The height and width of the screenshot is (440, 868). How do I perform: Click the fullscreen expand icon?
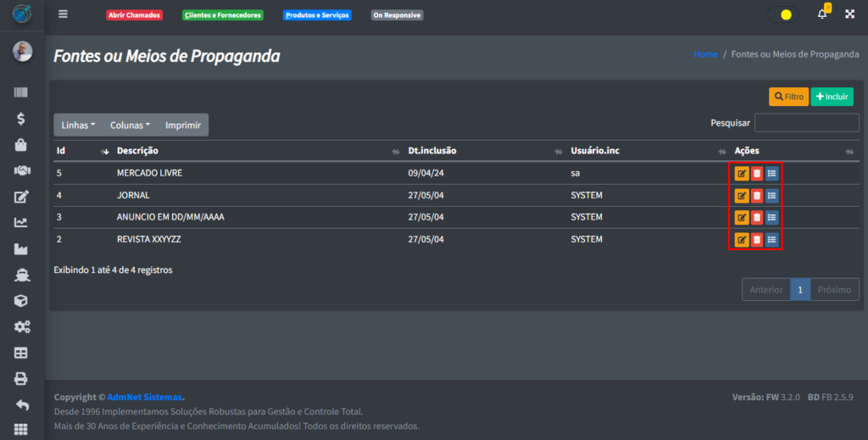coord(850,14)
